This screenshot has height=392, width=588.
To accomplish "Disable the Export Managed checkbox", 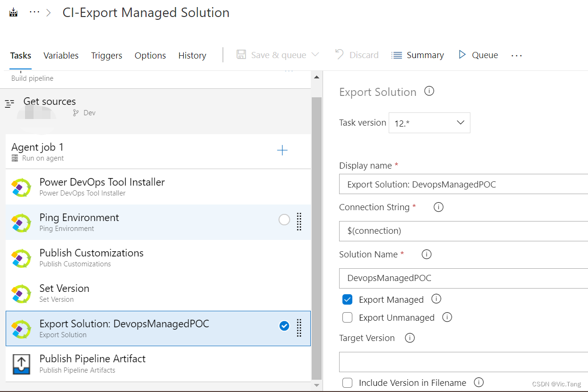I will point(348,299).
